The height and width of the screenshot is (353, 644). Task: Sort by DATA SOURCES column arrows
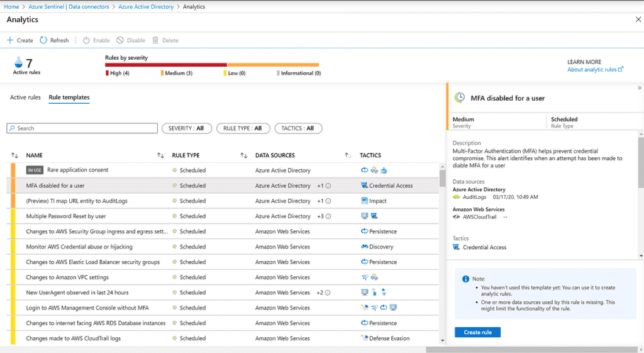244,155
